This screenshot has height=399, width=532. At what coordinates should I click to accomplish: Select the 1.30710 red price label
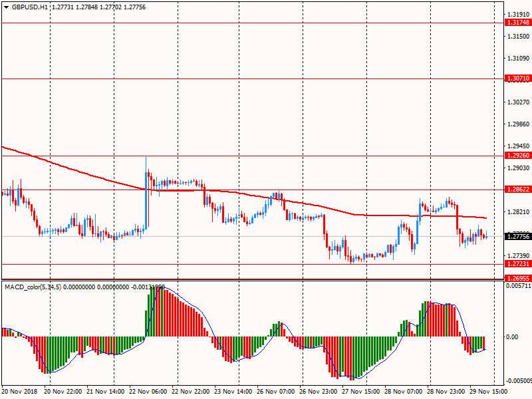[517, 78]
